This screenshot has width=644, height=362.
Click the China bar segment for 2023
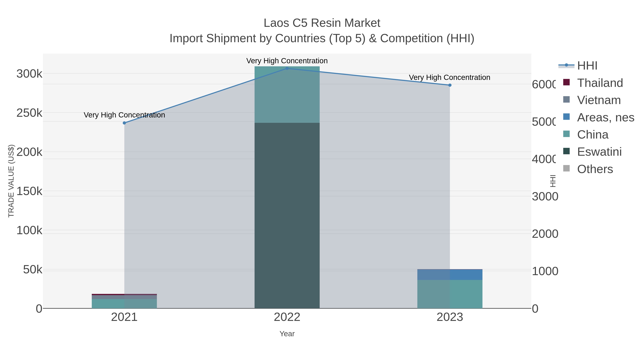coord(450,294)
